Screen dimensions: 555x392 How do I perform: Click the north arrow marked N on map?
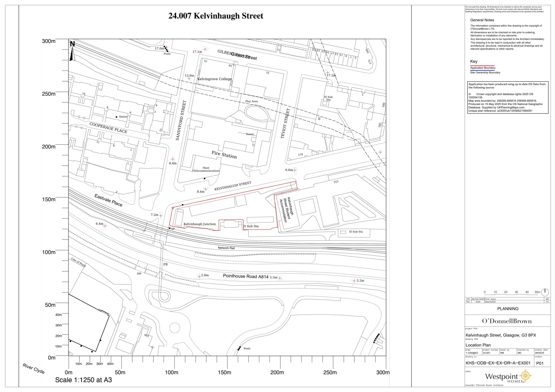(x=72, y=51)
